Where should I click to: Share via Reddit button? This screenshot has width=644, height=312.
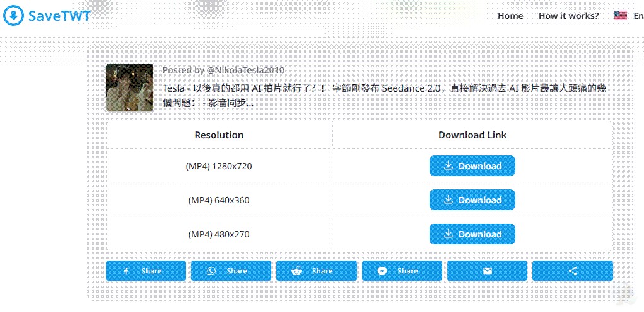tap(316, 271)
